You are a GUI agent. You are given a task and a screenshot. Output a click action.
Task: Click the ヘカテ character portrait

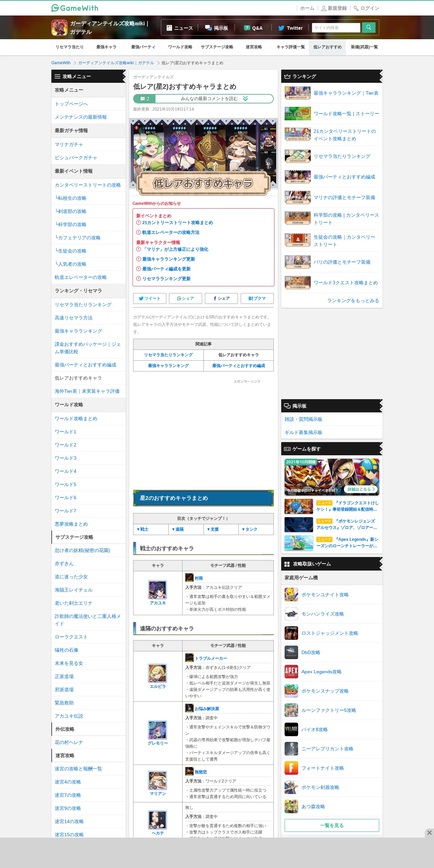158,820
